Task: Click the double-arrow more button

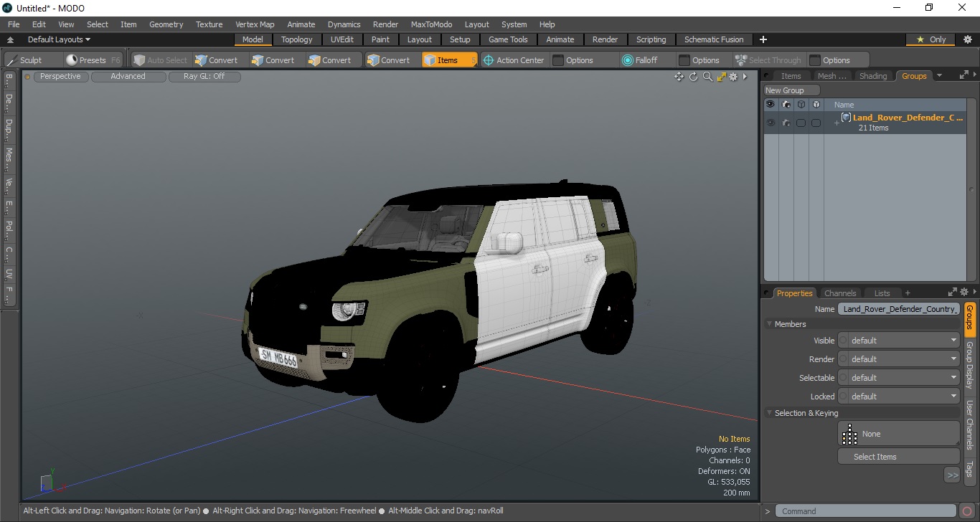Action: pyautogui.click(x=952, y=475)
